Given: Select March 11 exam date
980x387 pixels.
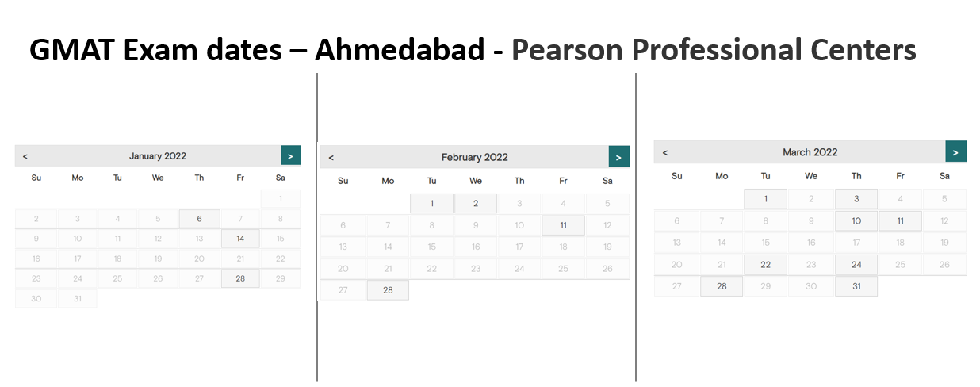Looking at the screenshot, I should (901, 221).
